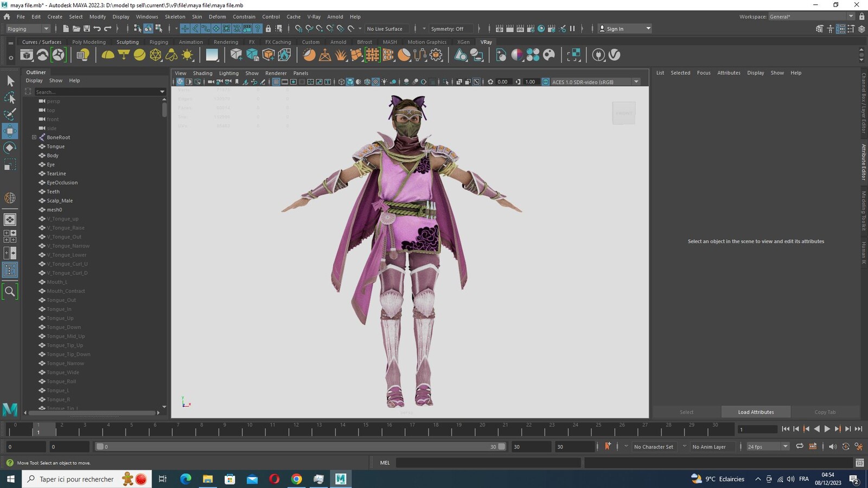
Task: Click the V-Ray fur grass shelf icon
Action: click(x=341, y=55)
